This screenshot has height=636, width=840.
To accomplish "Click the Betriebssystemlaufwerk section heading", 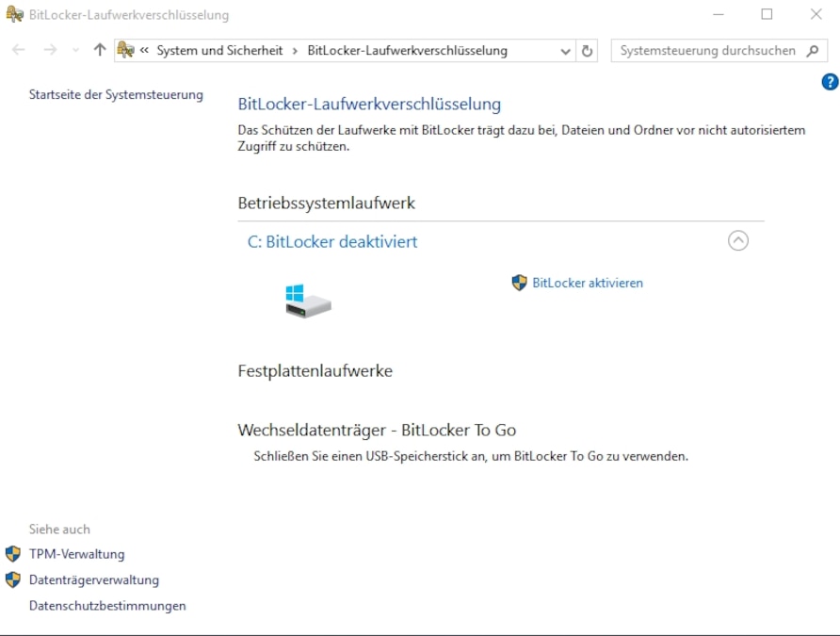I will [x=326, y=204].
